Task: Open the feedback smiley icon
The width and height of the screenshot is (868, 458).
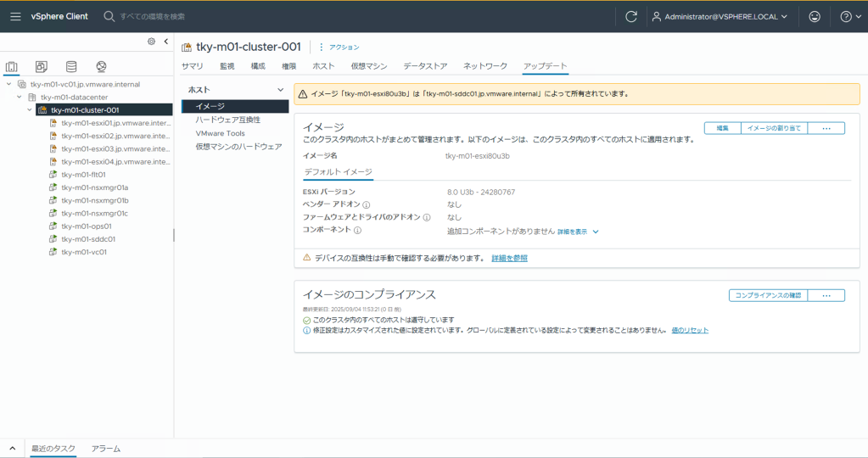Action: pos(815,16)
